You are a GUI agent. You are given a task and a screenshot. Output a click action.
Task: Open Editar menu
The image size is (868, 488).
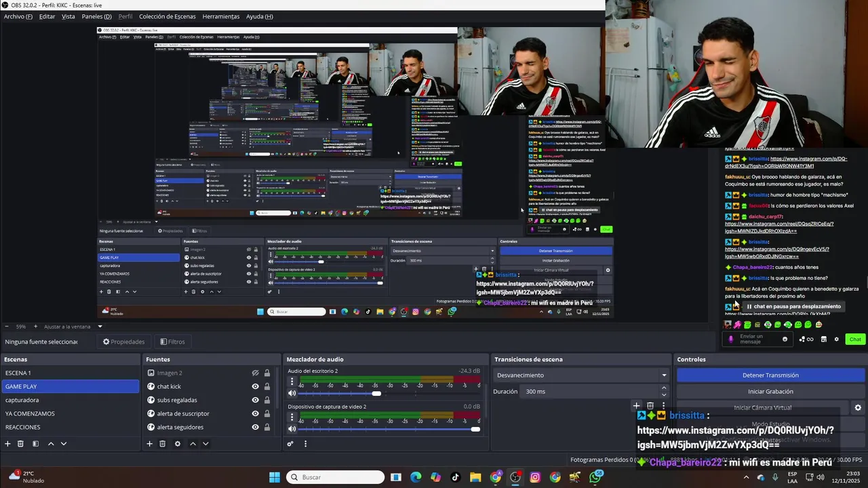coord(47,16)
